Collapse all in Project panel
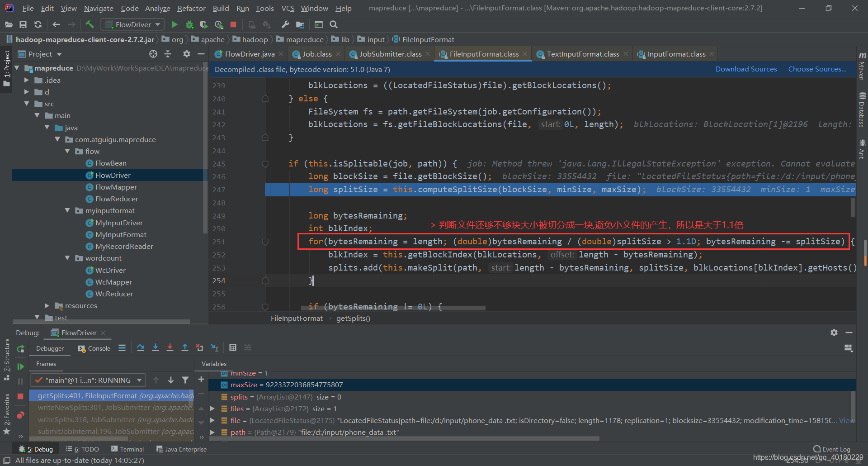Screen dimensions: 868x466 tap(168, 54)
